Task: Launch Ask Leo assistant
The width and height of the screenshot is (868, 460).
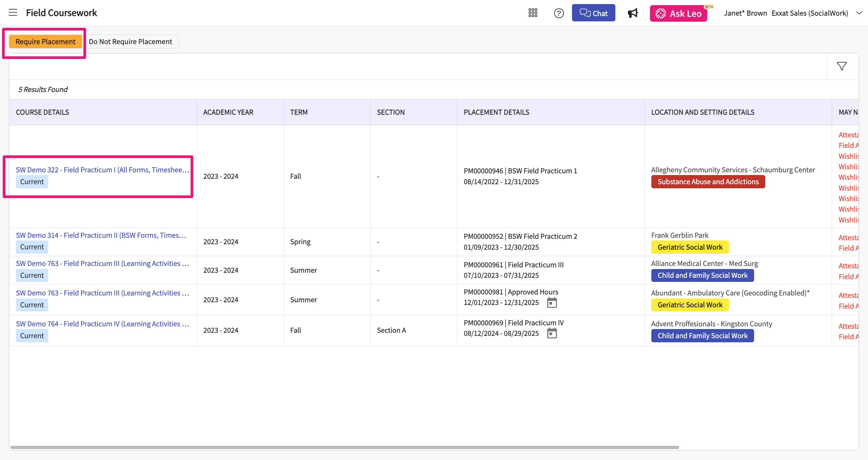Action: click(678, 13)
